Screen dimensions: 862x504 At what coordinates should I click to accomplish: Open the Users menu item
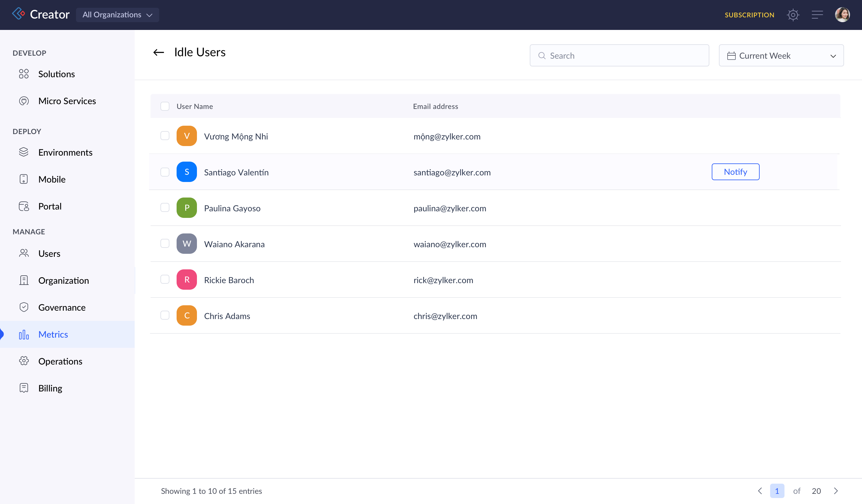[49, 253]
